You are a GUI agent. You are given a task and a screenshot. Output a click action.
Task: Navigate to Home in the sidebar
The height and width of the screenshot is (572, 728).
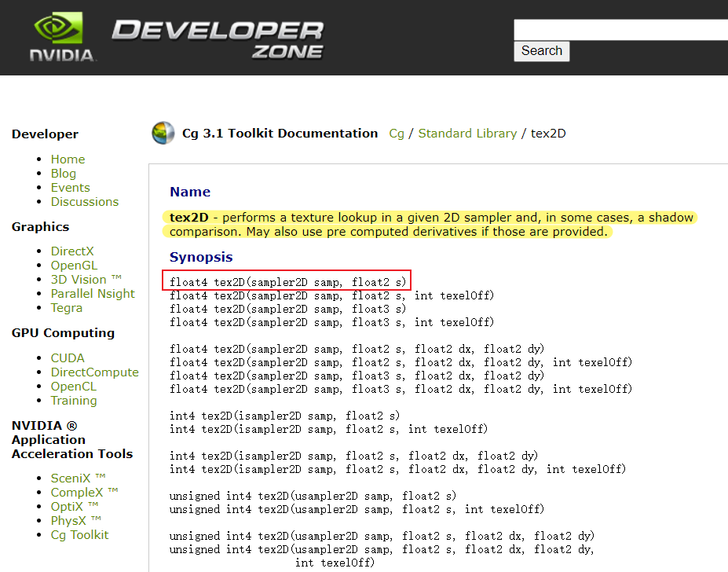point(68,159)
